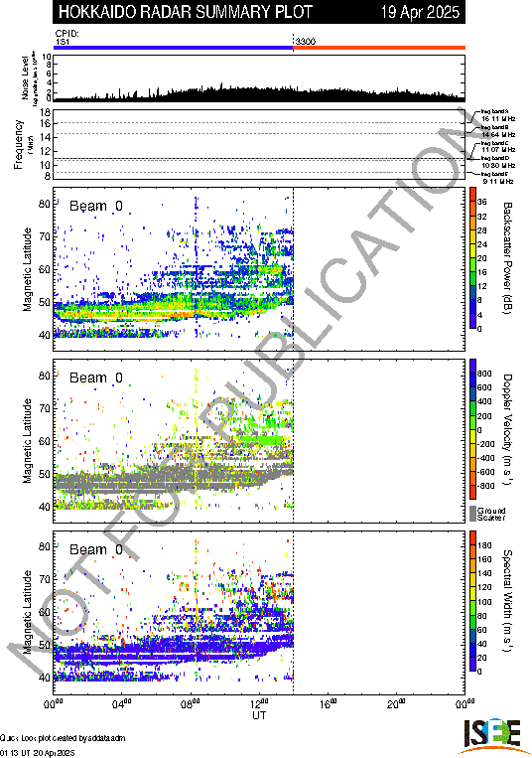Click Beam 0 label in the backscatter panel
The width and height of the screenshot is (532, 758).
coord(96,206)
